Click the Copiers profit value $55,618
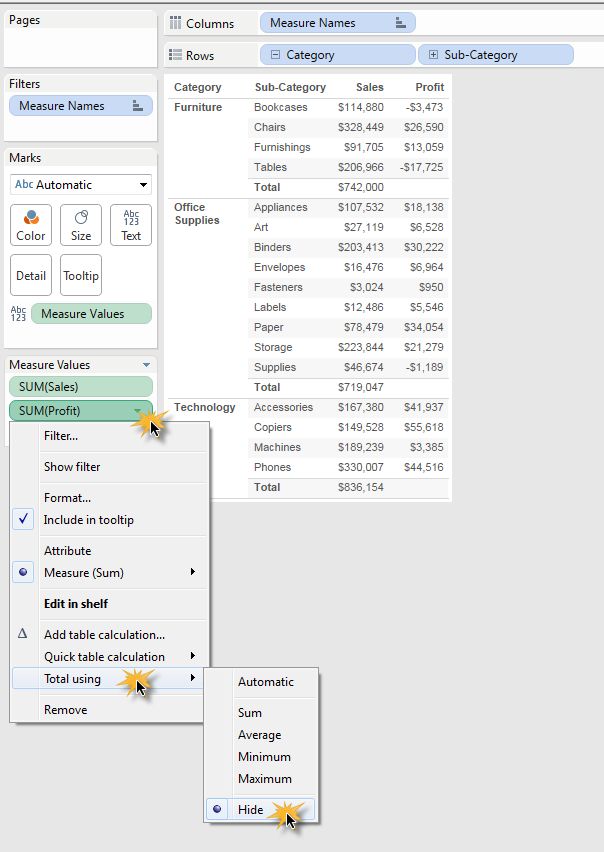This screenshot has height=852, width=604. click(x=424, y=427)
